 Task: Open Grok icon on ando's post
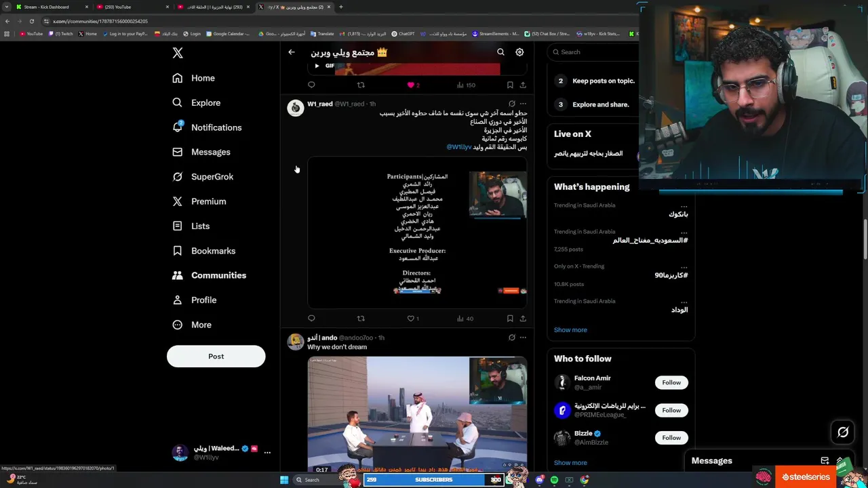[512, 338]
